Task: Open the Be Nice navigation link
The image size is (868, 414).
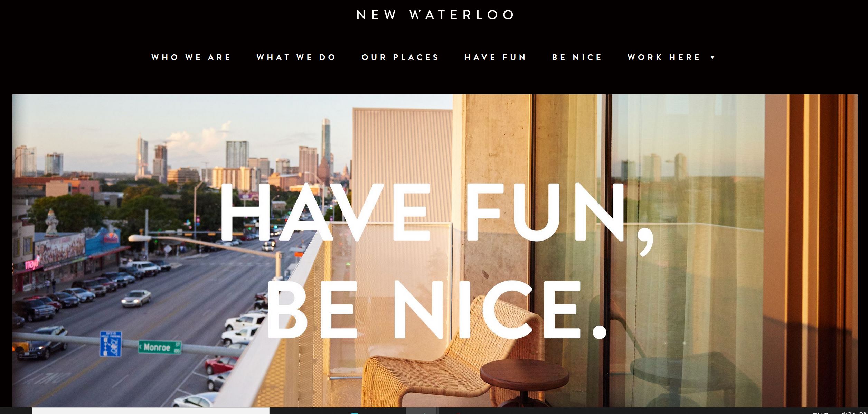Action: [x=577, y=57]
